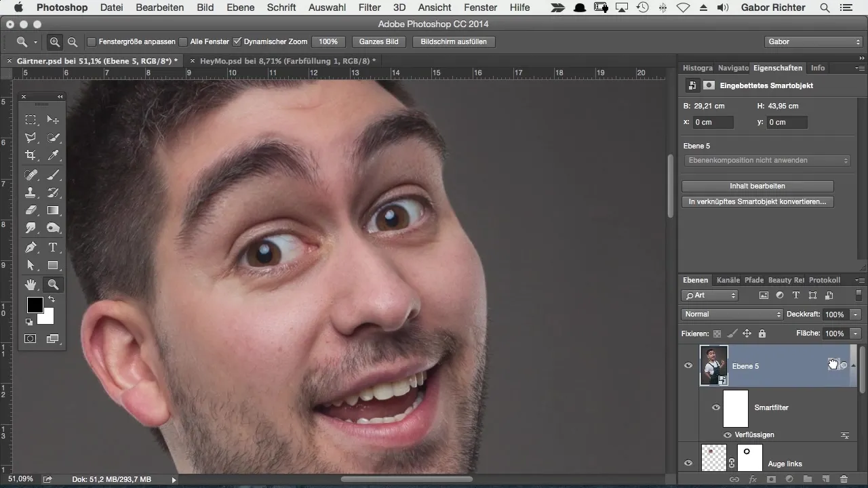Screen dimensions: 868x488
Task: Select the Crop tool
Action: tap(31, 155)
